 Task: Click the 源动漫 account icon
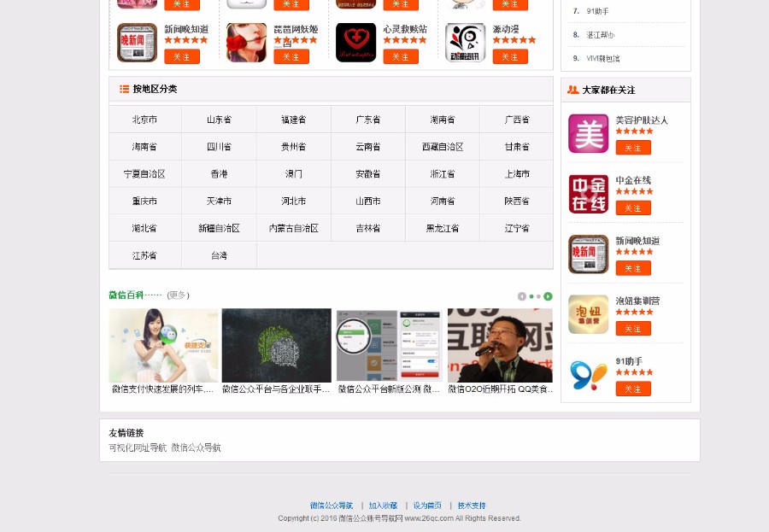[x=465, y=42]
